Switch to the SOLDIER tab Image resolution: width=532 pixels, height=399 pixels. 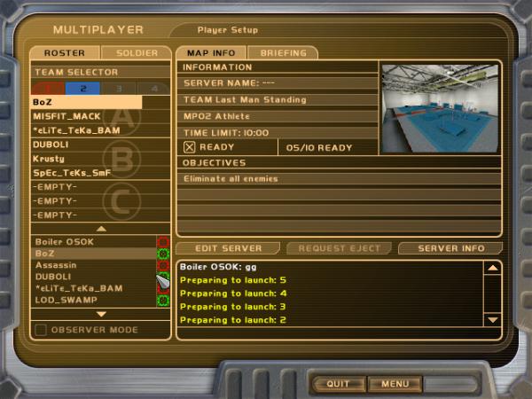point(137,53)
